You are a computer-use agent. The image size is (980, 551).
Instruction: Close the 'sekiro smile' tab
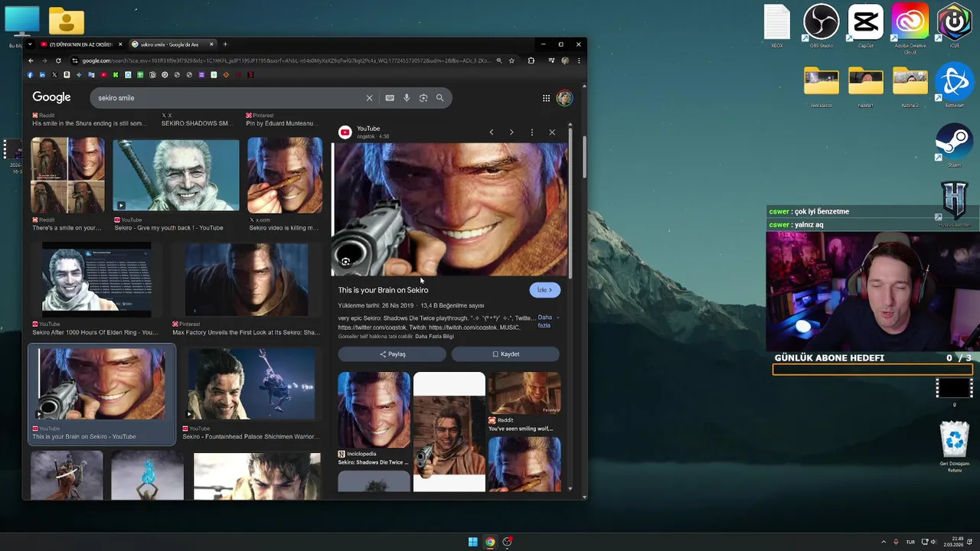click(211, 44)
